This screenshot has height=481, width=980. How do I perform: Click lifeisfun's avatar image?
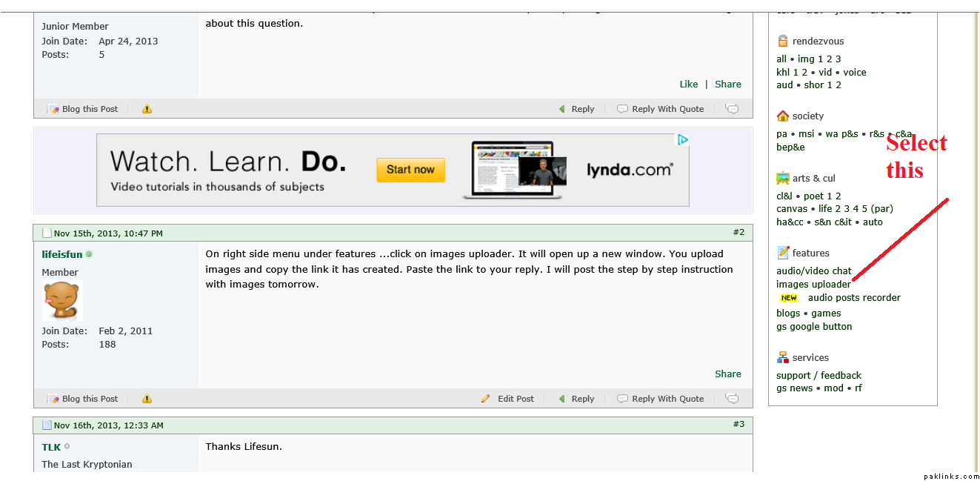click(62, 301)
